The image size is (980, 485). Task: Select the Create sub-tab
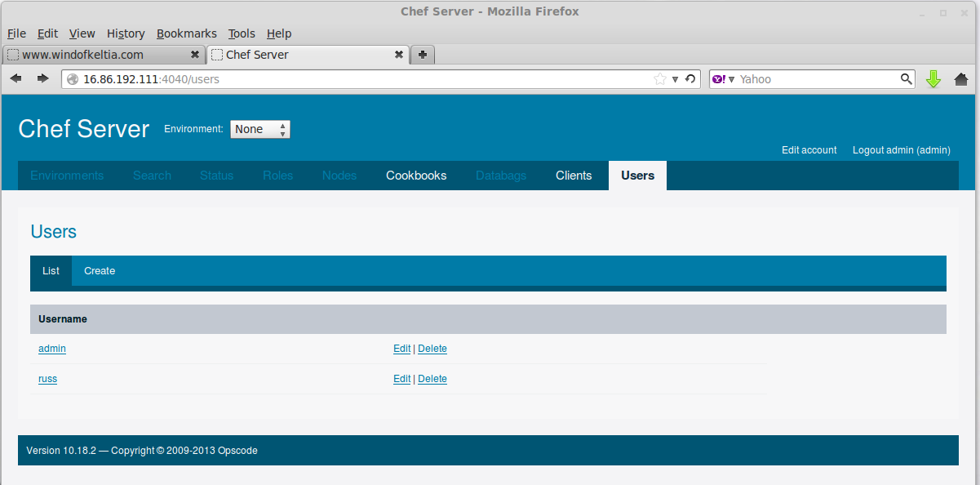100,271
